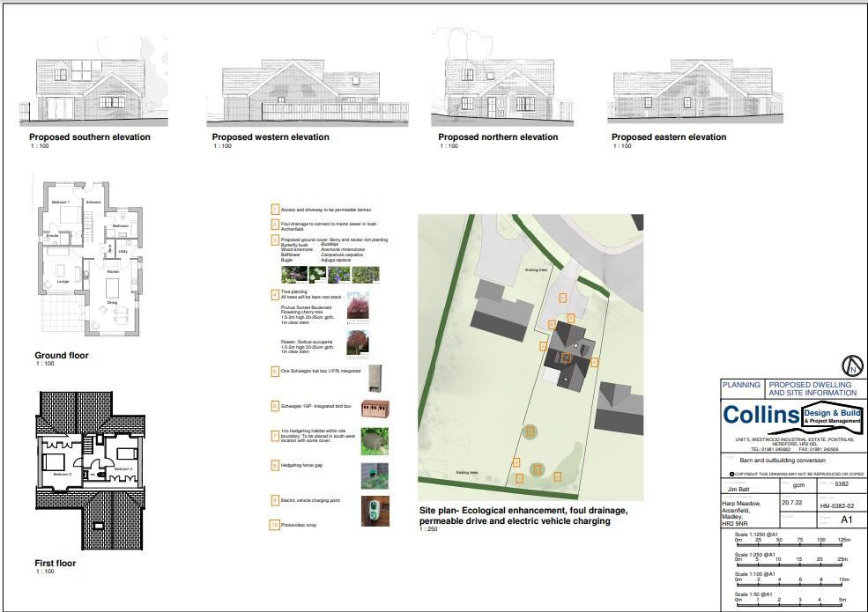Click the site plan title caption

pos(523,516)
